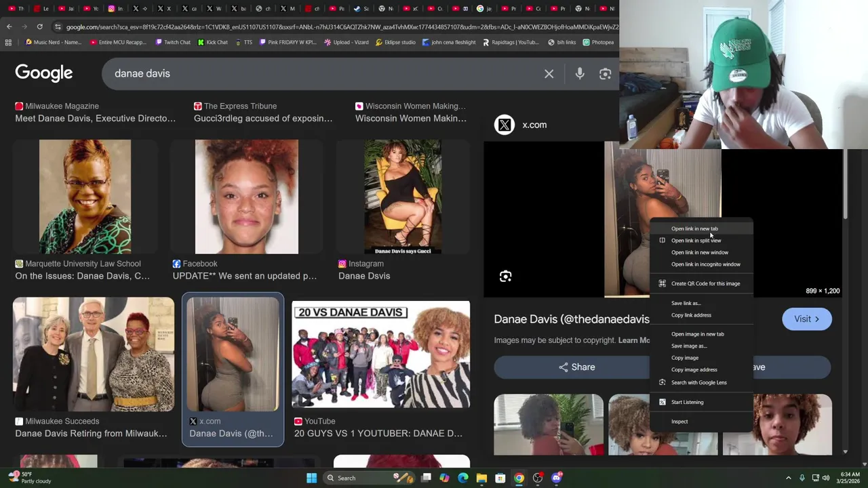The width and height of the screenshot is (868, 488).
Task: Click the Learn More copyright link
Action: coord(634,340)
